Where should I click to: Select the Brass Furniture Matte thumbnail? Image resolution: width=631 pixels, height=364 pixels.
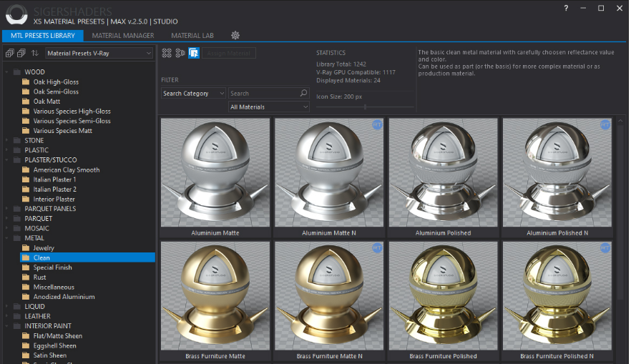click(x=215, y=295)
